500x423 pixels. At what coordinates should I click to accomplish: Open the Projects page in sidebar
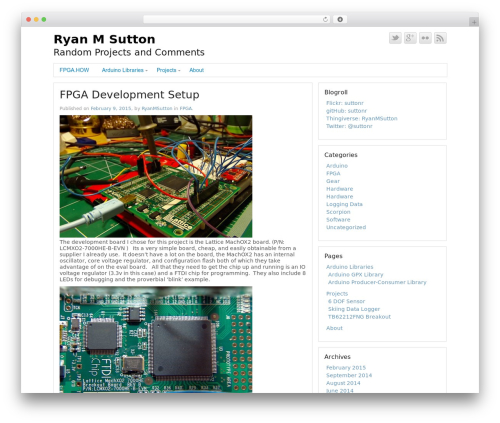pyautogui.click(x=337, y=293)
